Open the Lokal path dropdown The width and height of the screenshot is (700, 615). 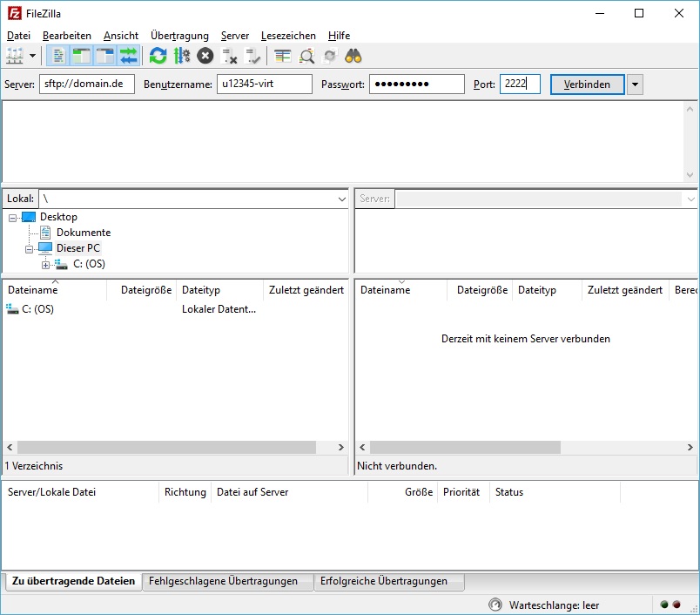pyautogui.click(x=342, y=199)
